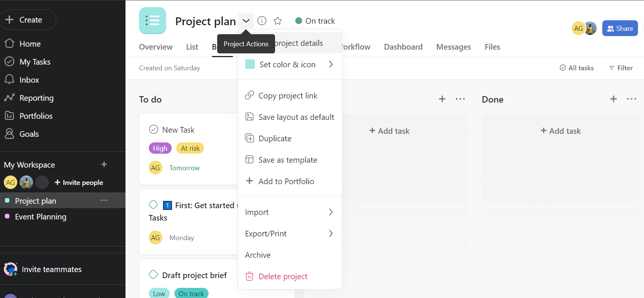Click the Set color & icon swatch

(x=250, y=64)
